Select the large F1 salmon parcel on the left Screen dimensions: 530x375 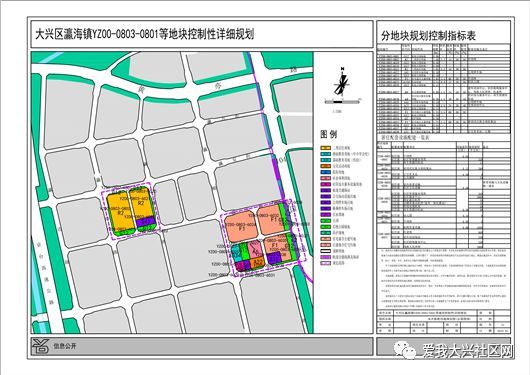click(241, 226)
